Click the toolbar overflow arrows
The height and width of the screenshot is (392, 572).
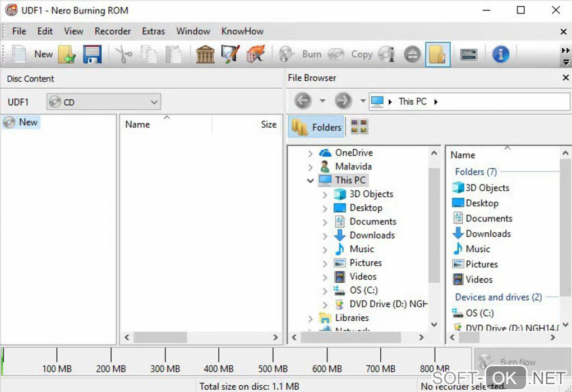565,50
